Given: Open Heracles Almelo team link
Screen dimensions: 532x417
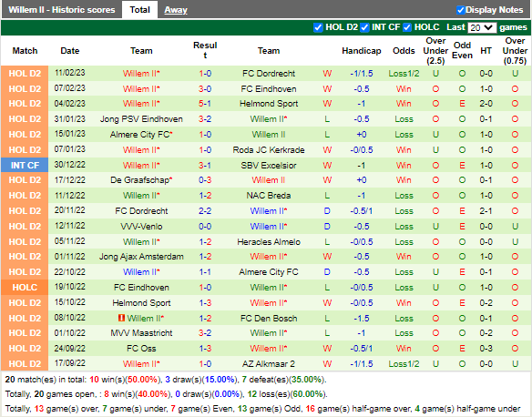Looking at the screenshot, I should click(269, 241).
